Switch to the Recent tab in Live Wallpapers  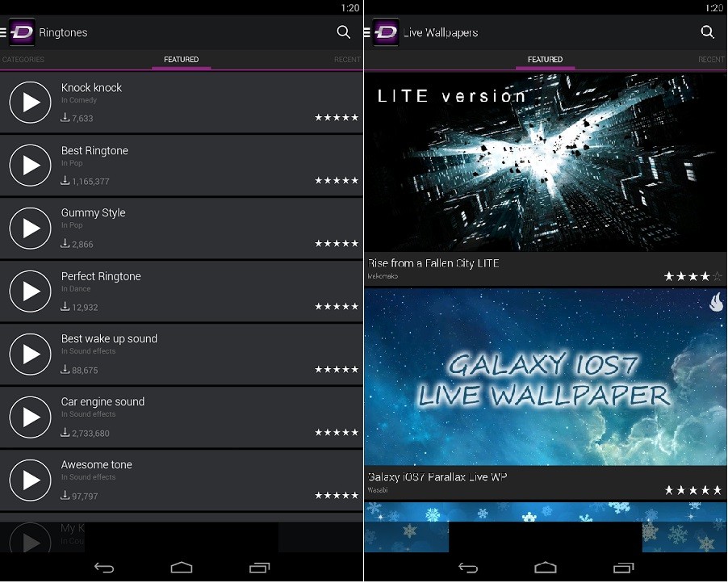711,60
